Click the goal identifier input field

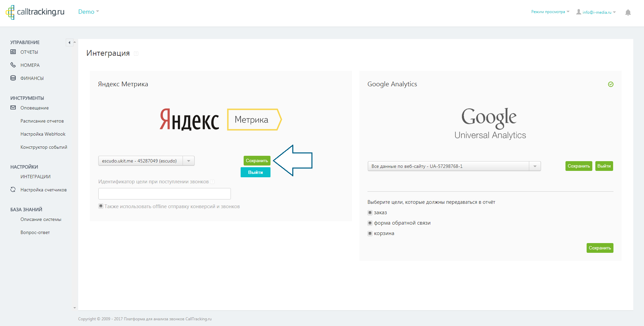coord(164,194)
